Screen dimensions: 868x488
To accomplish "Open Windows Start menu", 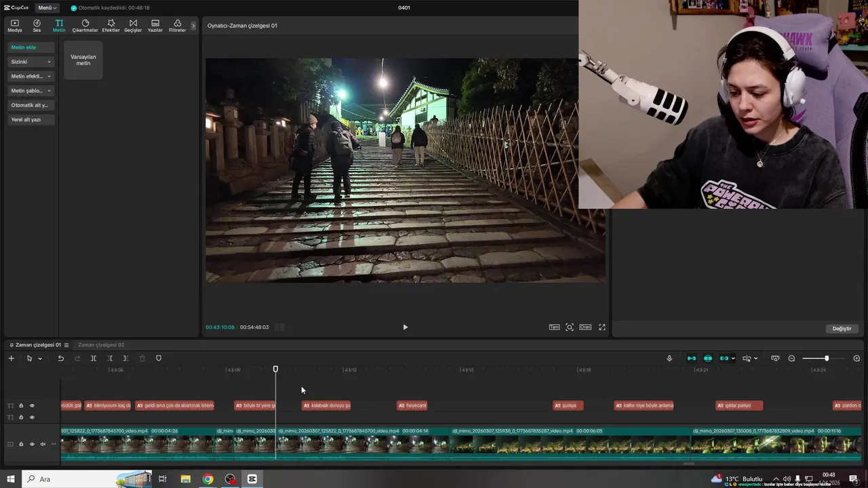I will [x=11, y=479].
